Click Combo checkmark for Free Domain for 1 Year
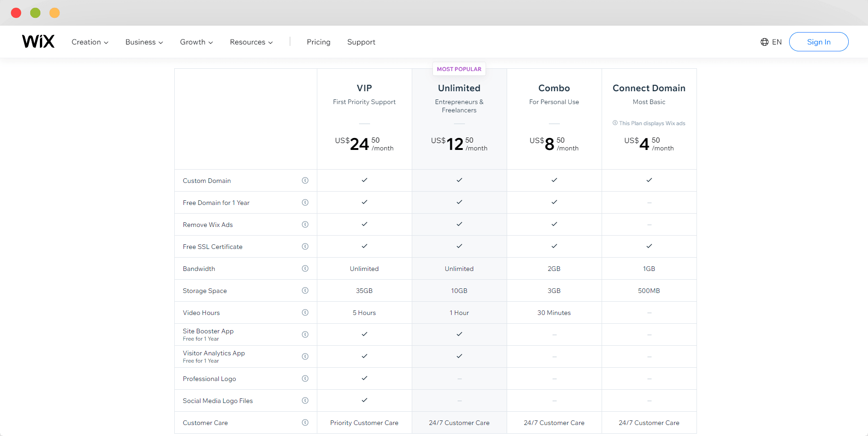The image size is (868, 436). pyautogui.click(x=554, y=202)
